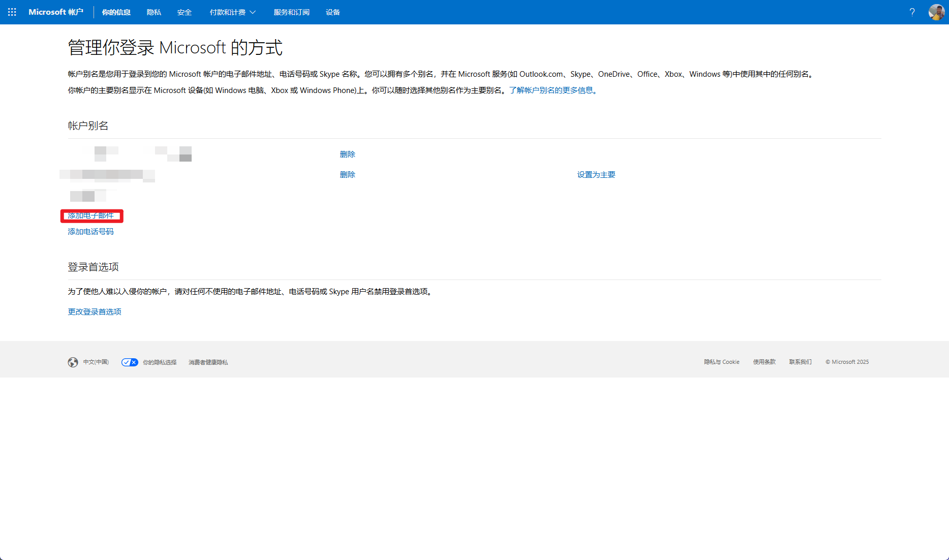
Task: Click 设置为主要 for the second alias
Action: pos(596,174)
